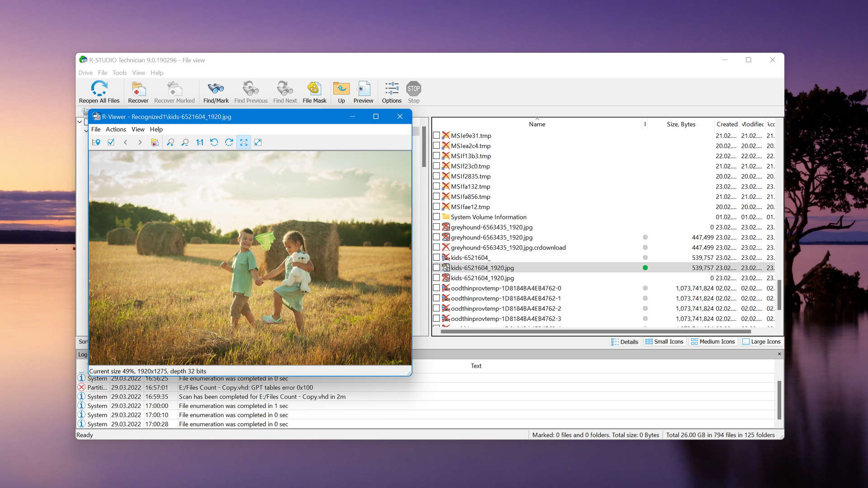Switch file list to Small Icons view
This screenshot has height=488, width=868.
point(664,342)
